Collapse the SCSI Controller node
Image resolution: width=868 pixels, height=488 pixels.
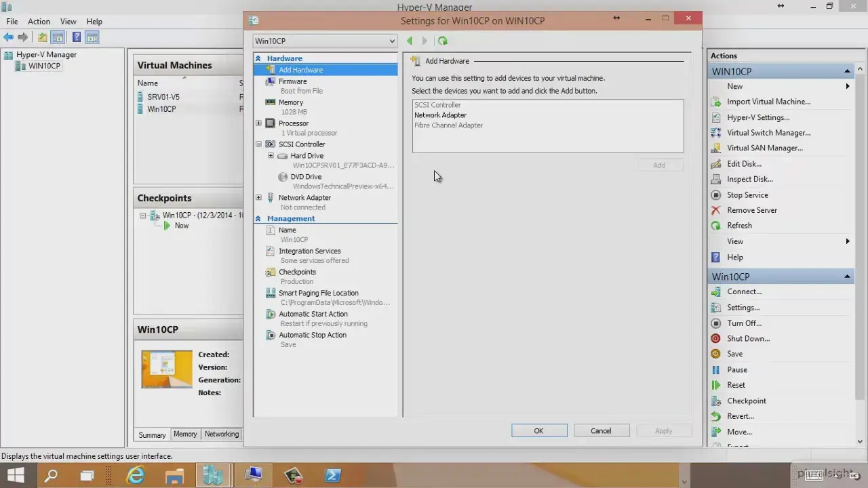click(x=258, y=144)
